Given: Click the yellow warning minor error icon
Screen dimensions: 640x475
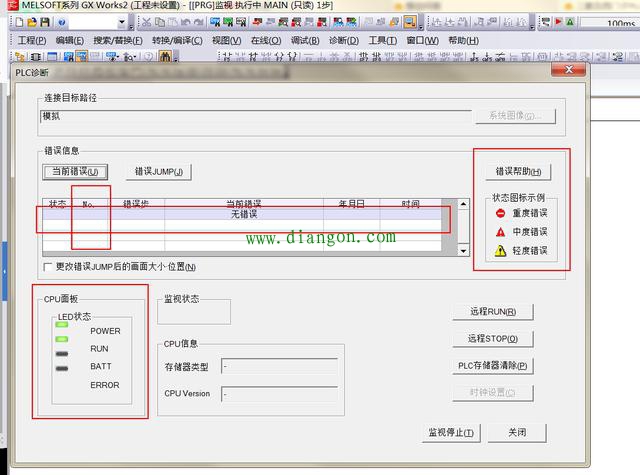Looking at the screenshot, I should coord(500,251).
